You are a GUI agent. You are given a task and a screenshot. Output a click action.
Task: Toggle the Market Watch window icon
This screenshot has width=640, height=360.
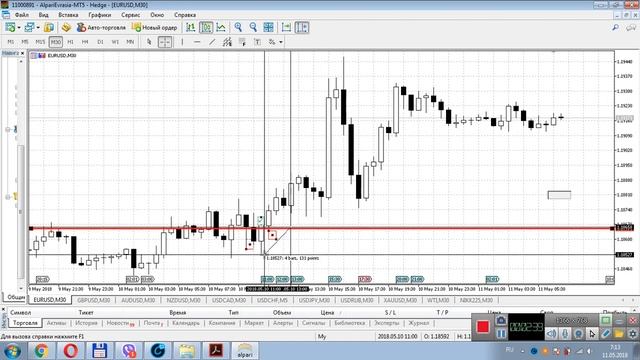click(49, 27)
